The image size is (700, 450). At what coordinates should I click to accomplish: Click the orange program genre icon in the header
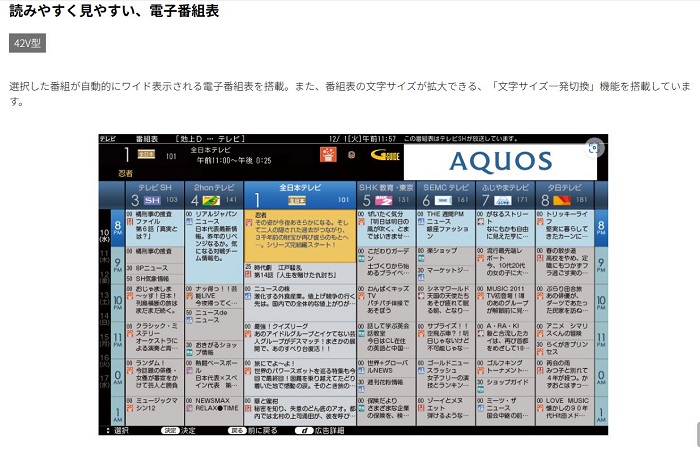pyautogui.click(x=327, y=155)
